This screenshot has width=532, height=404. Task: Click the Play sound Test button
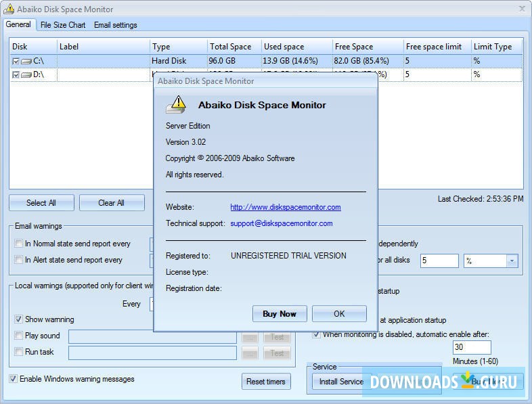(278, 337)
